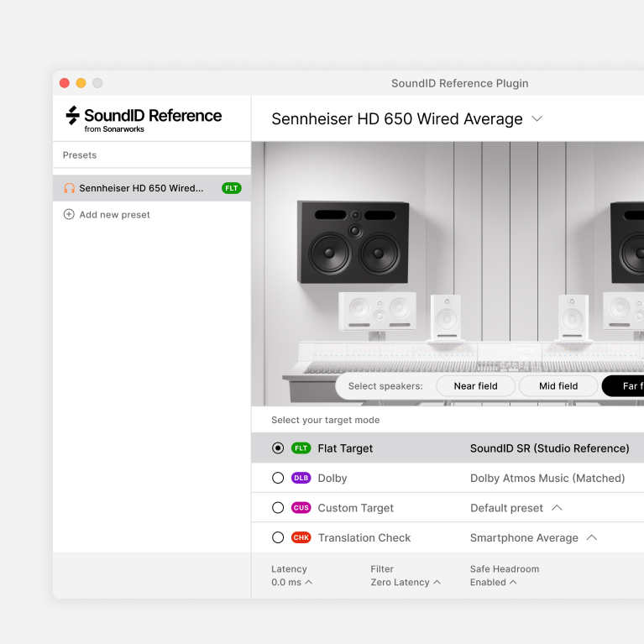Click the purple DLB Dolby badge
The image size is (644, 644).
(x=301, y=479)
